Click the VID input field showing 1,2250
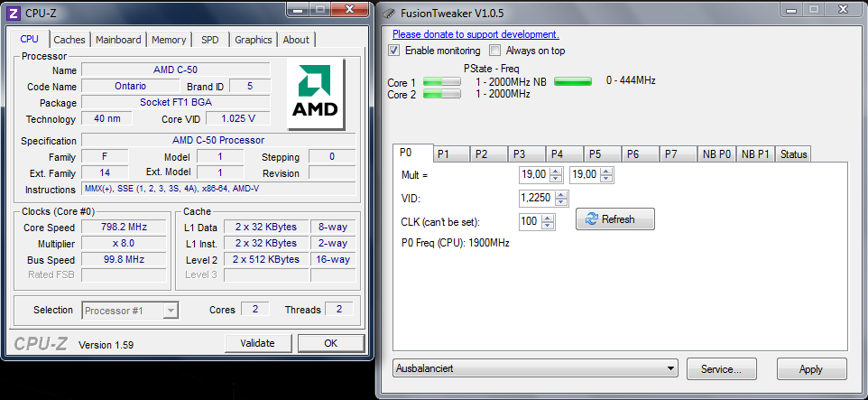The width and height of the screenshot is (868, 400). point(537,199)
